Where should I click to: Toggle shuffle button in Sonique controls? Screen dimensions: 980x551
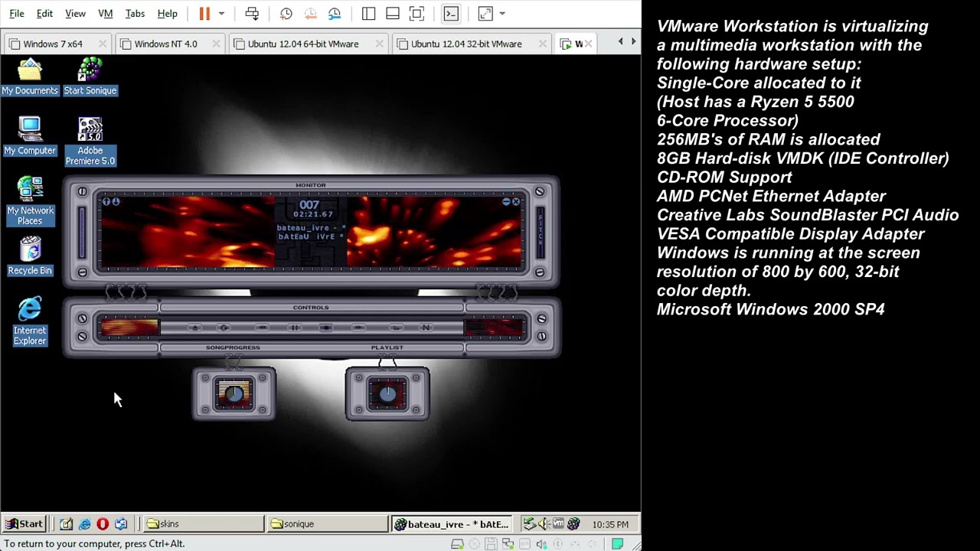(x=396, y=328)
